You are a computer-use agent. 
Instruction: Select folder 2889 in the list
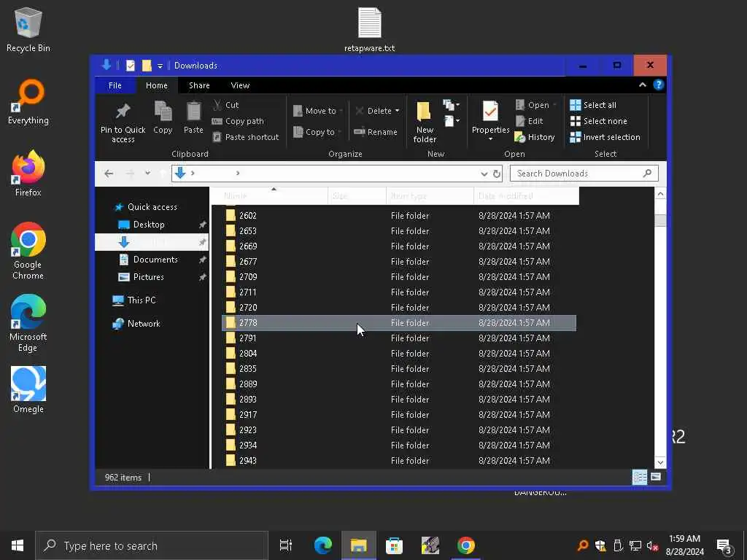pos(399,384)
